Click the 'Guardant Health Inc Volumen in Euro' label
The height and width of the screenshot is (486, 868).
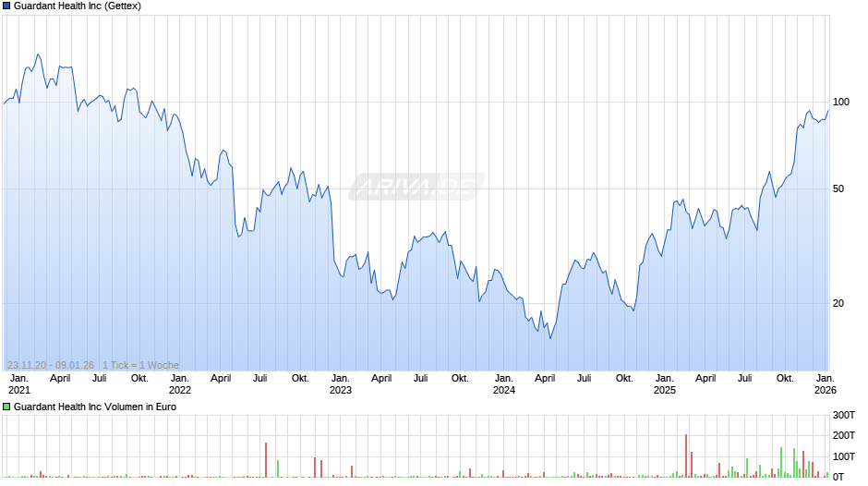click(x=95, y=407)
